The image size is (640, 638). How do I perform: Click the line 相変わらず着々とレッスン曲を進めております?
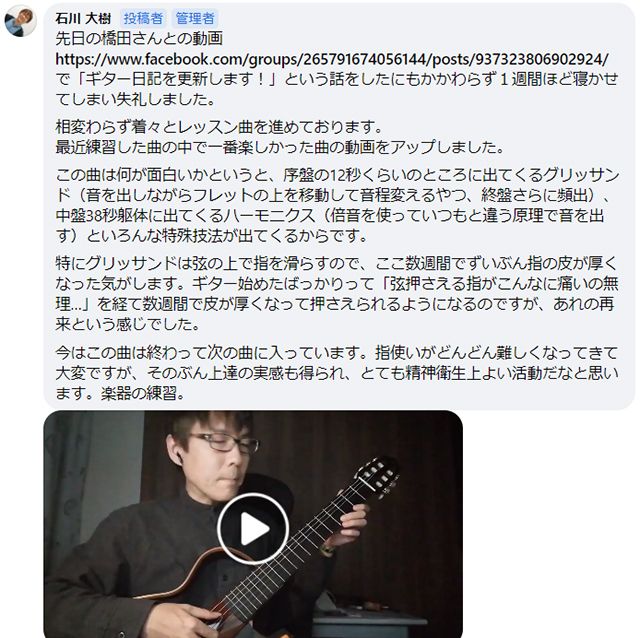[x=219, y=127]
